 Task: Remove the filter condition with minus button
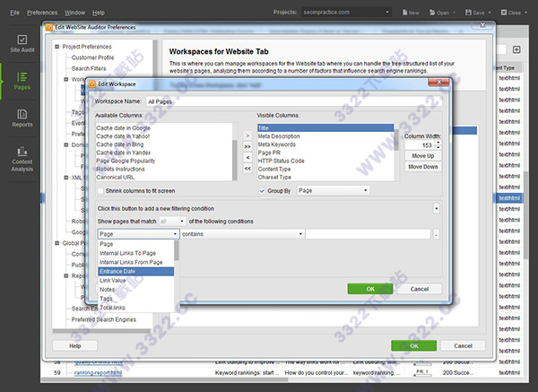(436, 234)
